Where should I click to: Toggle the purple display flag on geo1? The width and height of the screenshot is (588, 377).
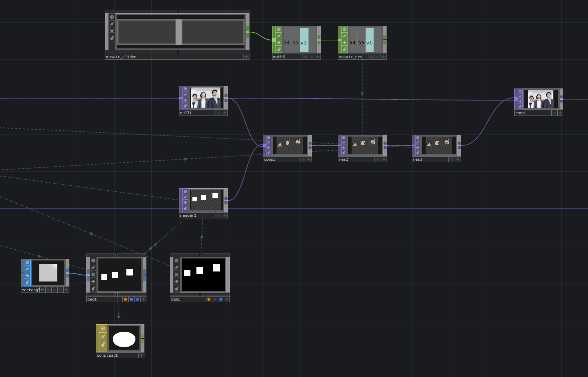click(131, 299)
